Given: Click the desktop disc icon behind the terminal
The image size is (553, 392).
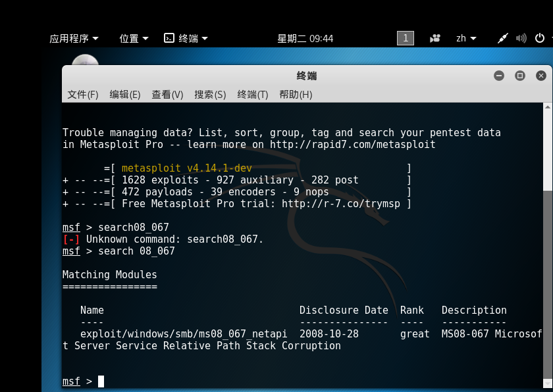Looking at the screenshot, I should click(86, 60).
